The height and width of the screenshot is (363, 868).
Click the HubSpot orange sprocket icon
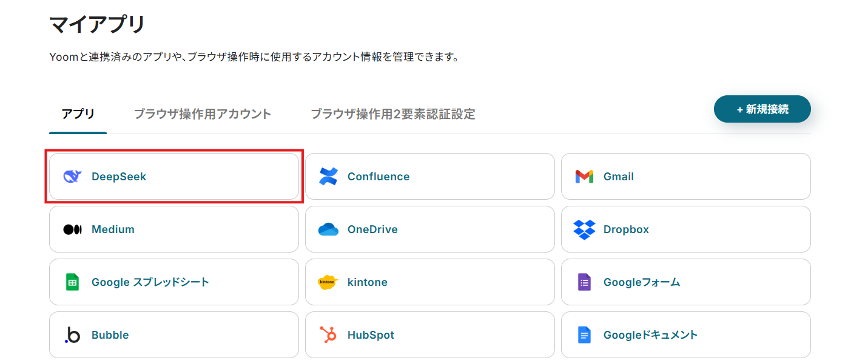click(x=328, y=335)
